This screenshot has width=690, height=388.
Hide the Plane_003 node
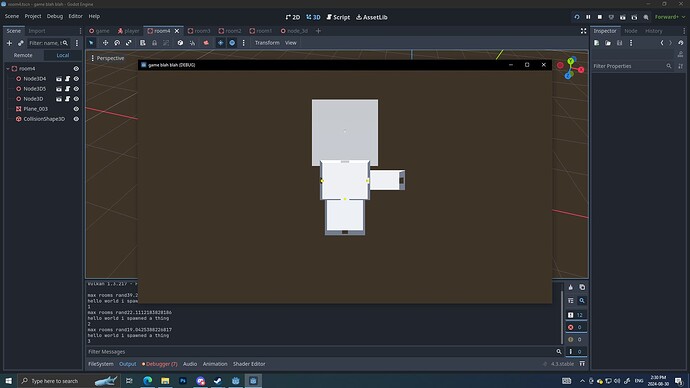point(76,109)
